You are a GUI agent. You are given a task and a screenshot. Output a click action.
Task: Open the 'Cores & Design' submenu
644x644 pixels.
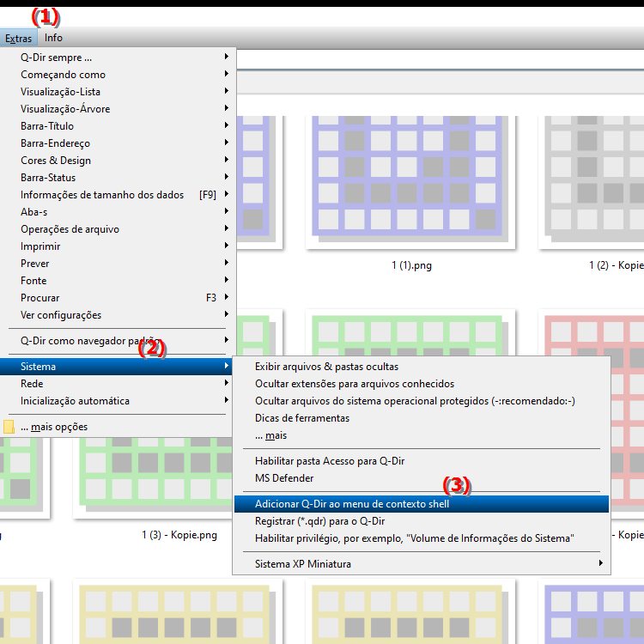pos(118,161)
